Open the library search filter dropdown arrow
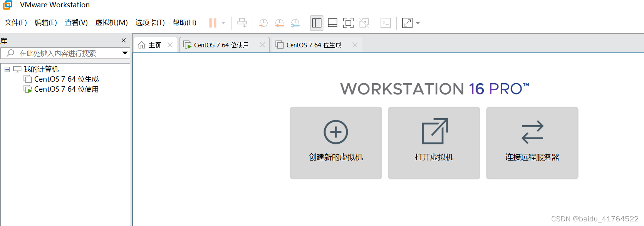 (125, 53)
